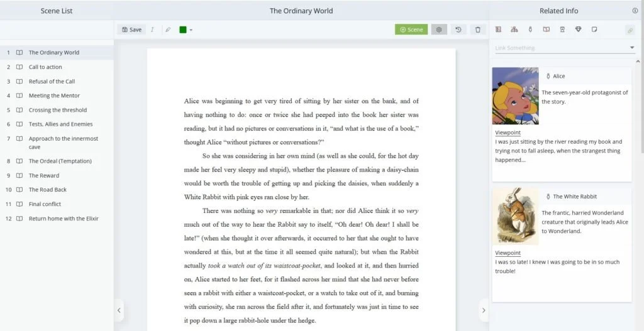
Task: Select scene Tests, Allies and Enemies
Action: pyautogui.click(x=57, y=124)
